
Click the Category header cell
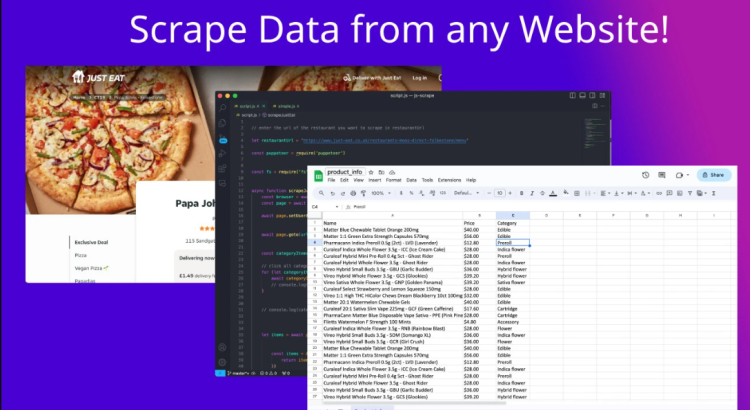click(x=513, y=223)
